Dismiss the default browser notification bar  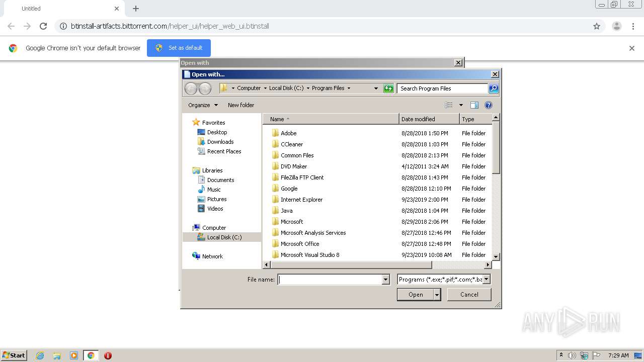(x=632, y=48)
